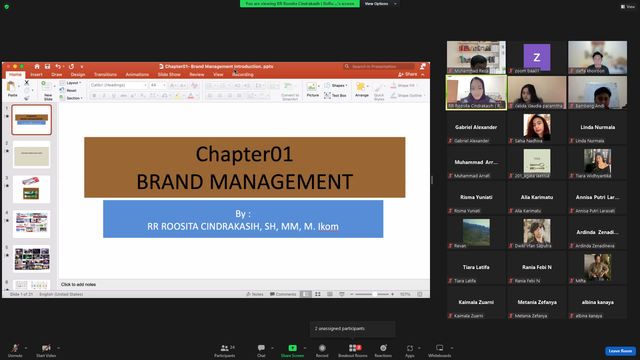Click the Share button in PowerPoint
The width and height of the screenshot is (640, 360).
pyautogui.click(x=408, y=74)
